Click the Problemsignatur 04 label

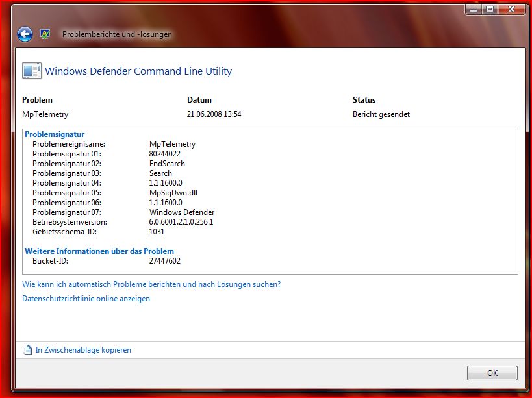click(67, 183)
